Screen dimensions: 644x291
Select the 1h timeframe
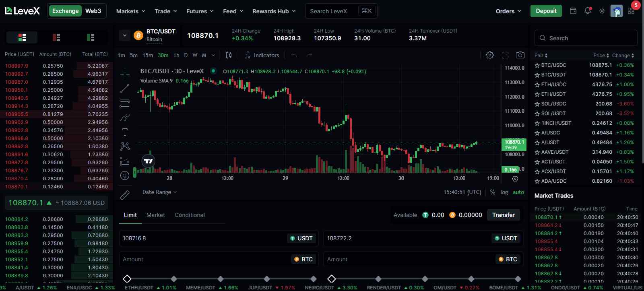[x=176, y=55]
